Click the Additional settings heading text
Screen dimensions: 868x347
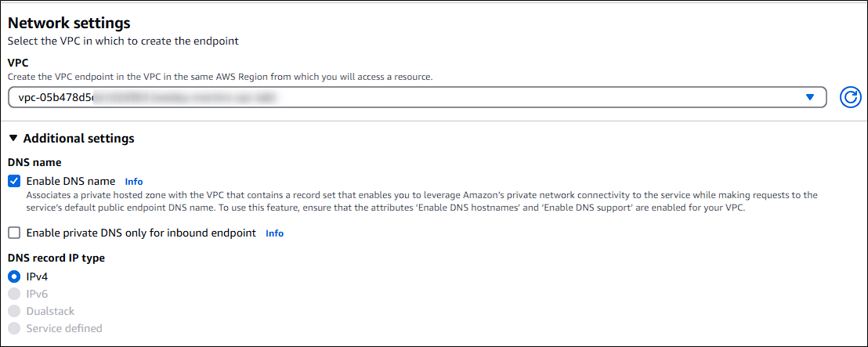(x=78, y=139)
